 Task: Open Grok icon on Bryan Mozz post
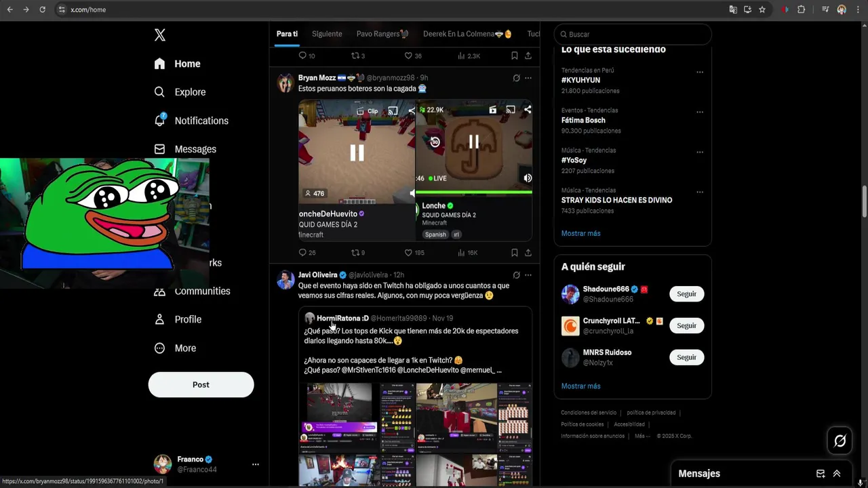tap(516, 78)
